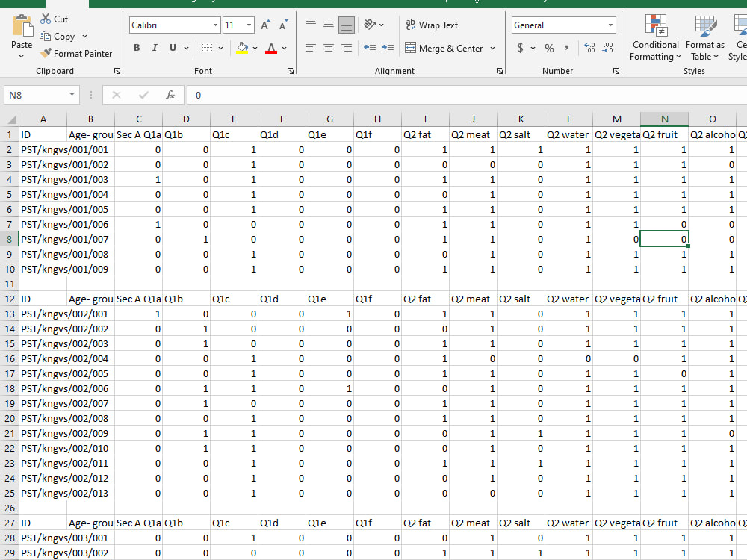
Task: Open the General number format dropdown
Action: [611, 25]
